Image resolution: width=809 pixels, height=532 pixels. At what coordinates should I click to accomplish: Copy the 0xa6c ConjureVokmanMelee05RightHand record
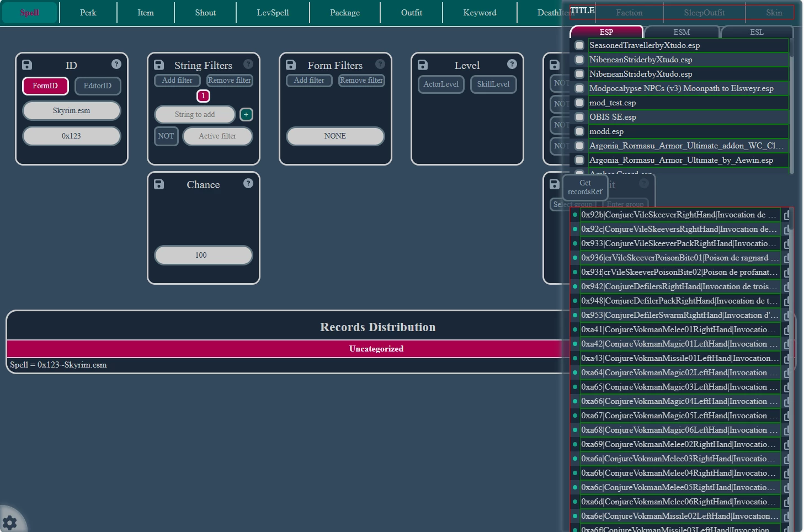click(x=787, y=488)
